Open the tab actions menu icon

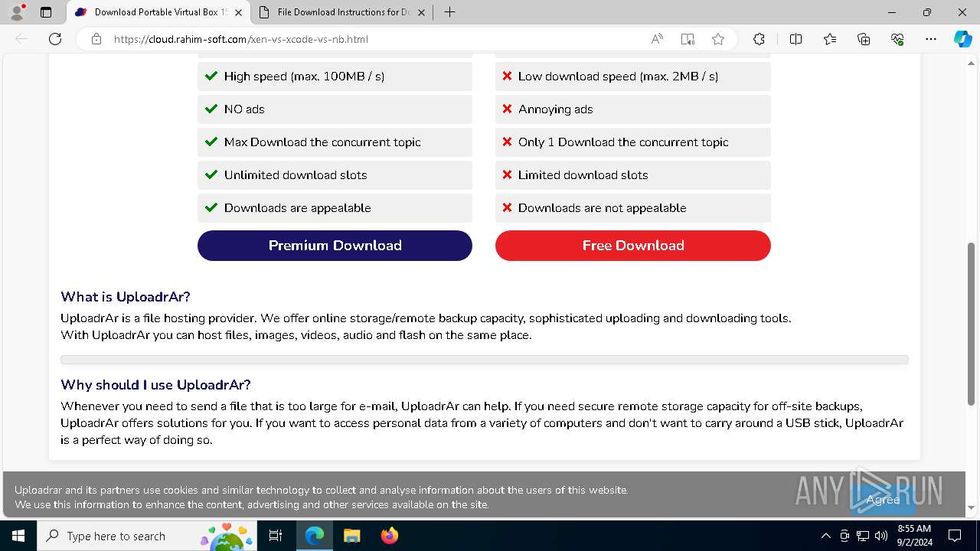point(46,12)
